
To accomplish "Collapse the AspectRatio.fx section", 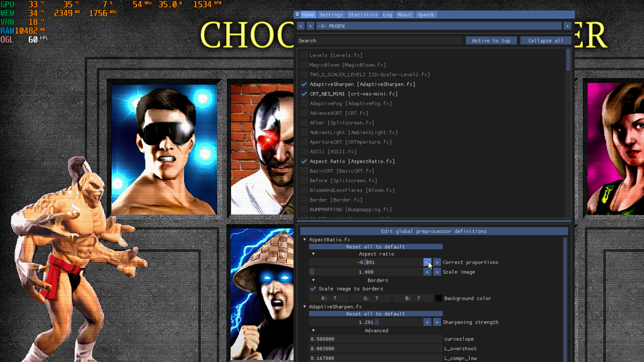I will [305, 240].
